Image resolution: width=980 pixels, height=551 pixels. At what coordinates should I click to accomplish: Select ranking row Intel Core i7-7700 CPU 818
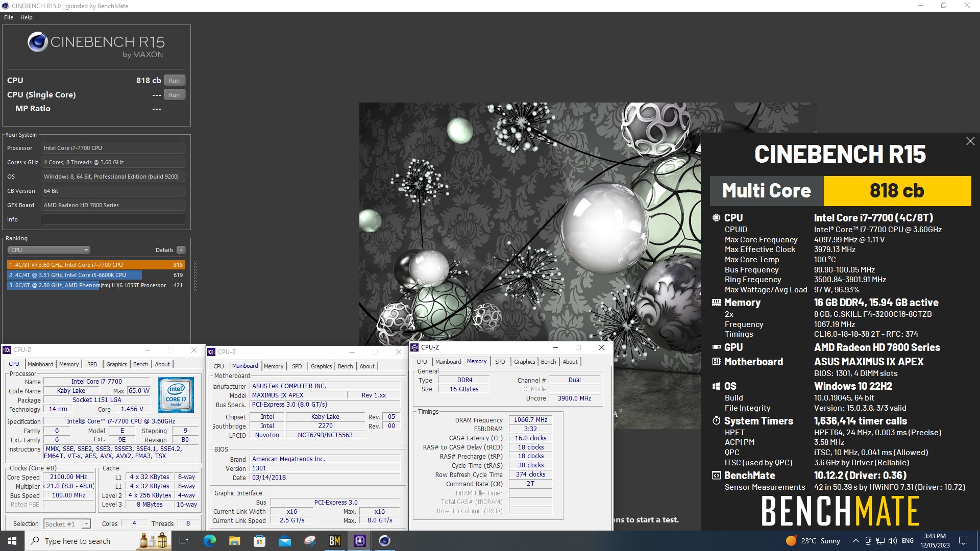click(96, 265)
